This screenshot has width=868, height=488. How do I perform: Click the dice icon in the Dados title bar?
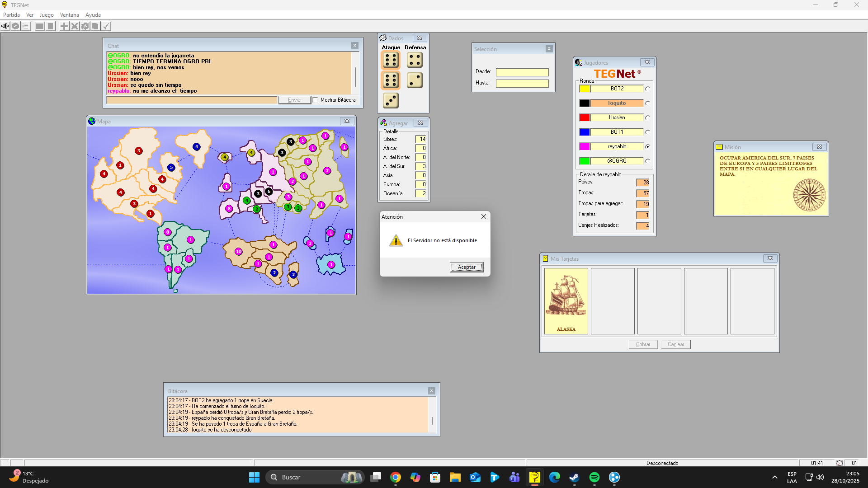click(x=383, y=38)
